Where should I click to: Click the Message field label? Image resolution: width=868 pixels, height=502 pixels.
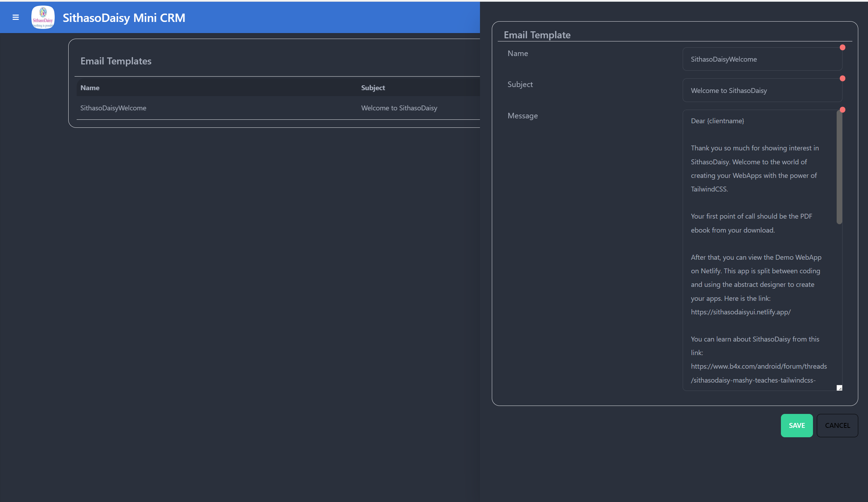point(522,116)
